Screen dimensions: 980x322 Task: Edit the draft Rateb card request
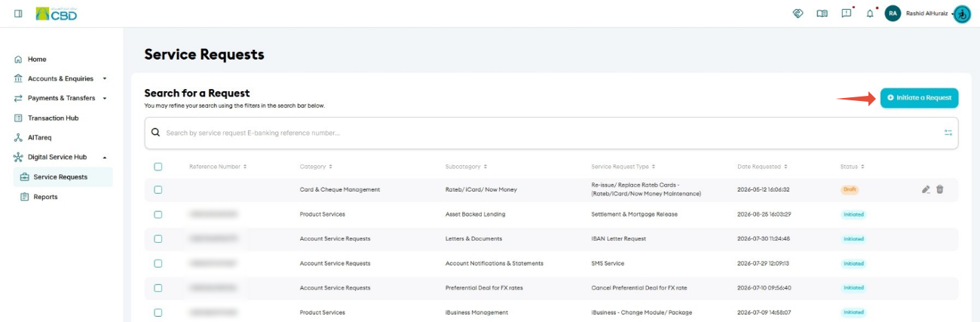(926, 189)
